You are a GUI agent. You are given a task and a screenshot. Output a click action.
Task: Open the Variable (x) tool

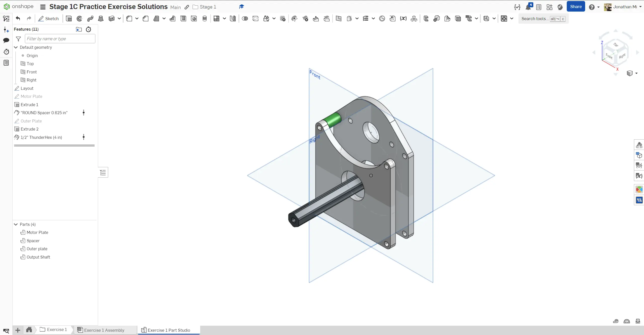(403, 19)
